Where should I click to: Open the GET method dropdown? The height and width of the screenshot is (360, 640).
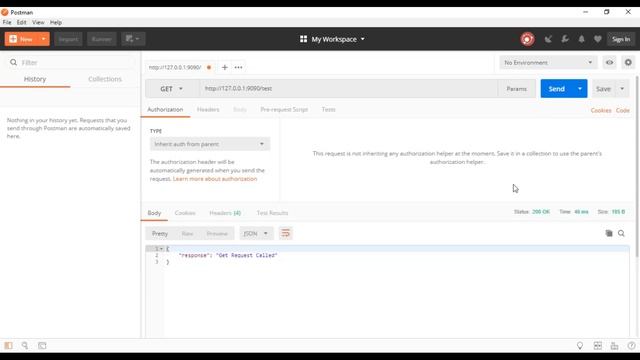(x=172, y=89)
